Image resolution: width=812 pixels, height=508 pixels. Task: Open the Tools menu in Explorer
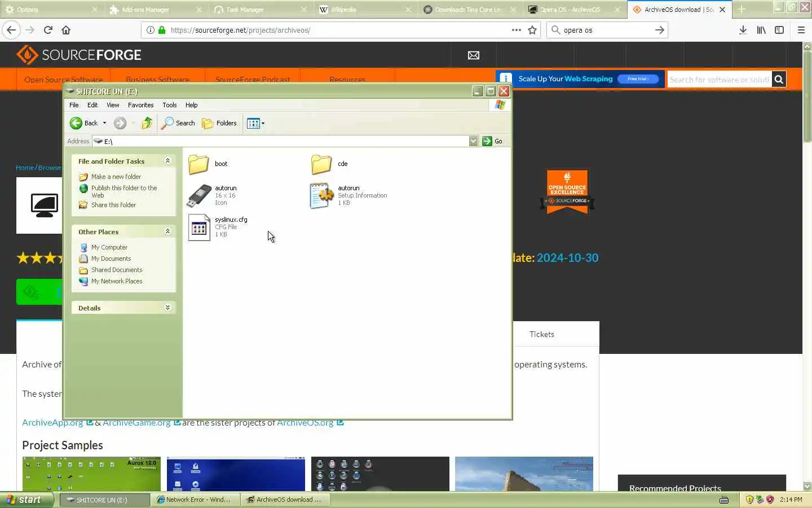click(169, 105)
